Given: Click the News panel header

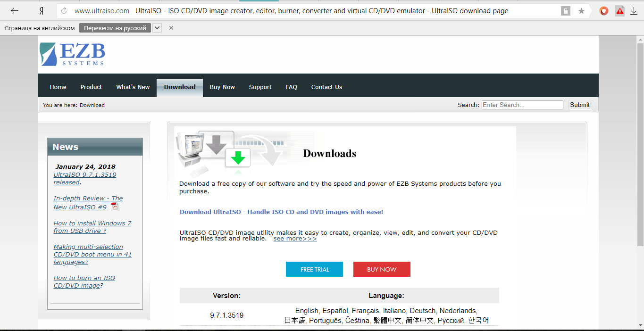Looking at the screenshot, I should 95,147.
